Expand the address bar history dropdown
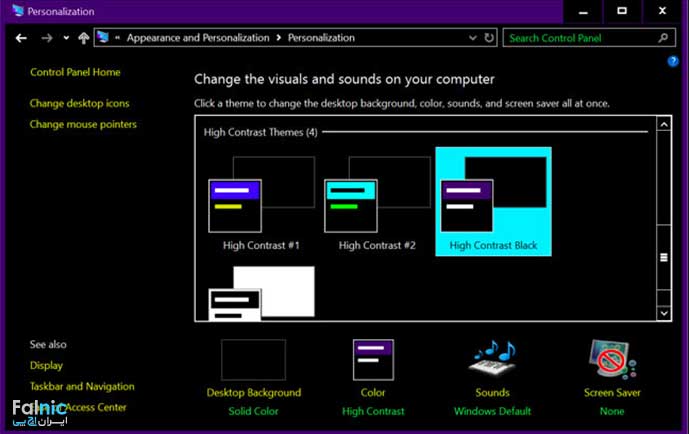The image size is (690, 434). click(x=474, y=38)
